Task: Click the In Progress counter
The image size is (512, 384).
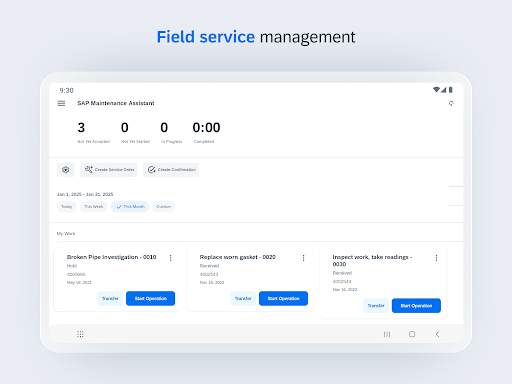Action: coord(171,132)
